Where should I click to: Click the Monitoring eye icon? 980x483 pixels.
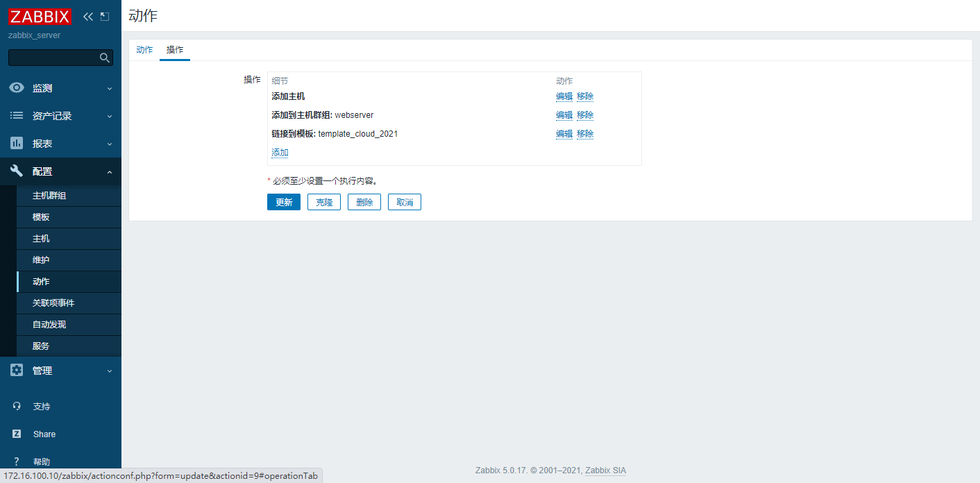point(17,88)
